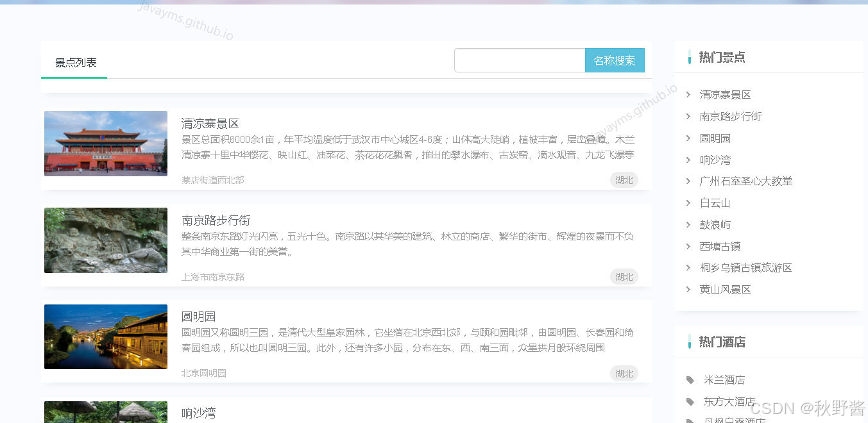This screenshot has height=423, width=868.
Task: Open 圆明园 in hot attractions sidebar
Action: (715, 138)
